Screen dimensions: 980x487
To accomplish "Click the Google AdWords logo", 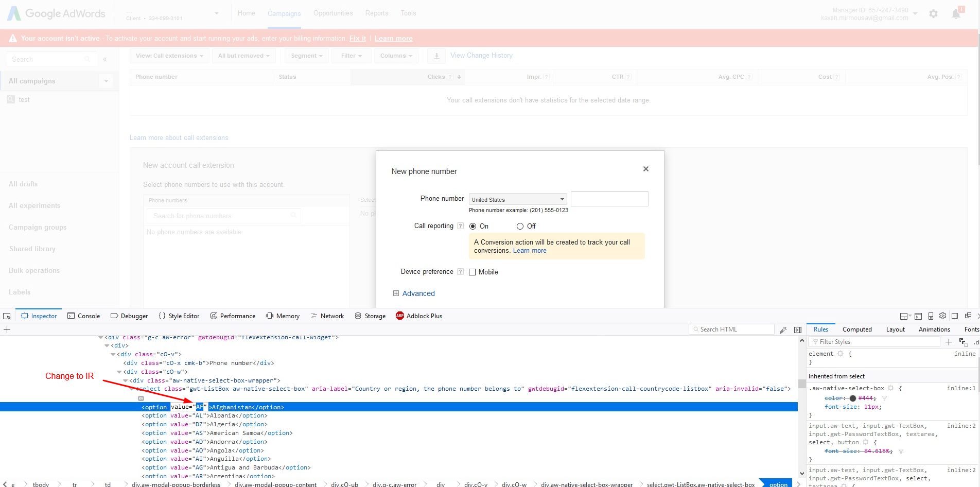I will click(x=56, y=14).
